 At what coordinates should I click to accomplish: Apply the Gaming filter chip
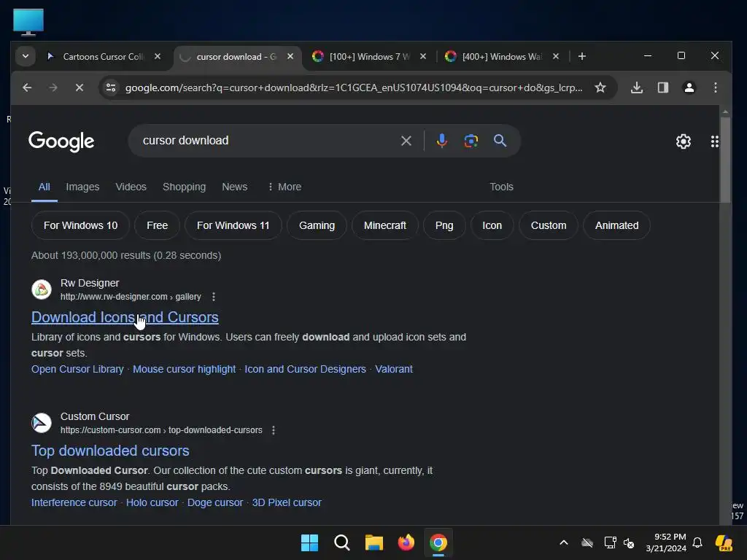(x=317, y=226)
